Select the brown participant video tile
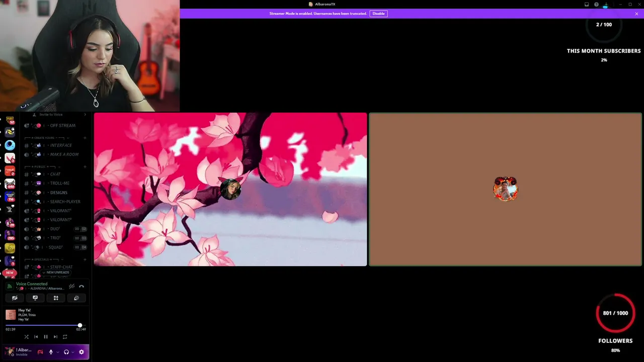644x362 pixels. [x=505, y=189]
